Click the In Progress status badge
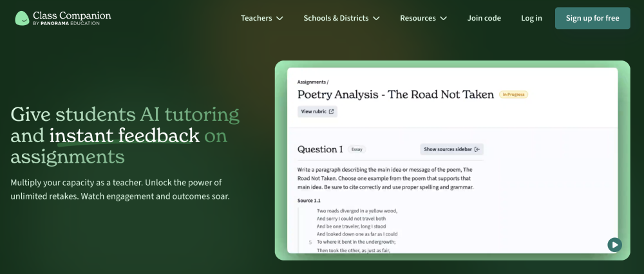Screen dimensions: 644x274 click(x=513, y=95)
